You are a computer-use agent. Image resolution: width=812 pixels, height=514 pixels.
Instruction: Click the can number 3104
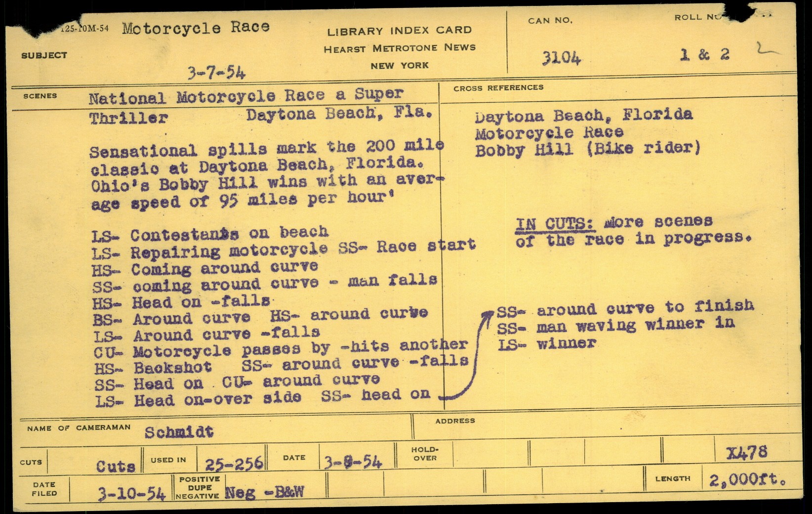coord(561,58)
